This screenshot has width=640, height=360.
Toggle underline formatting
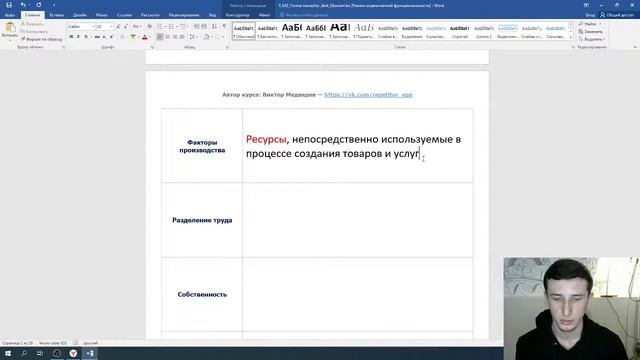[86, 37]
